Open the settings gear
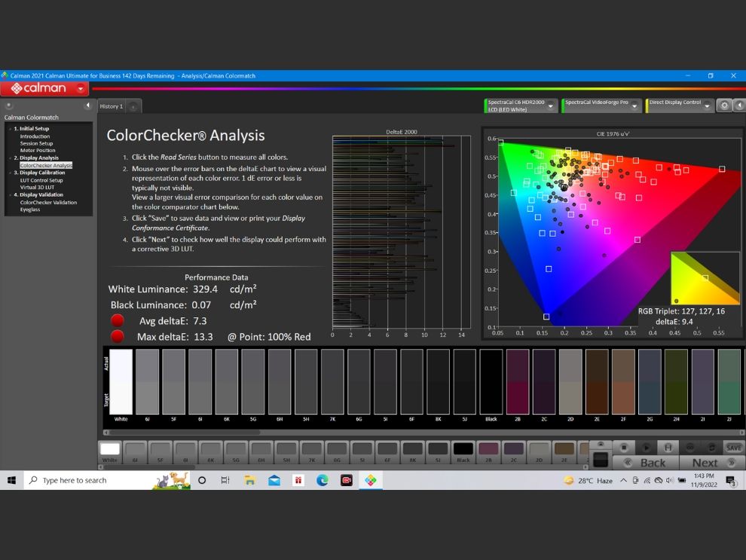Screen dimensions: 746x560 (724, 106)
